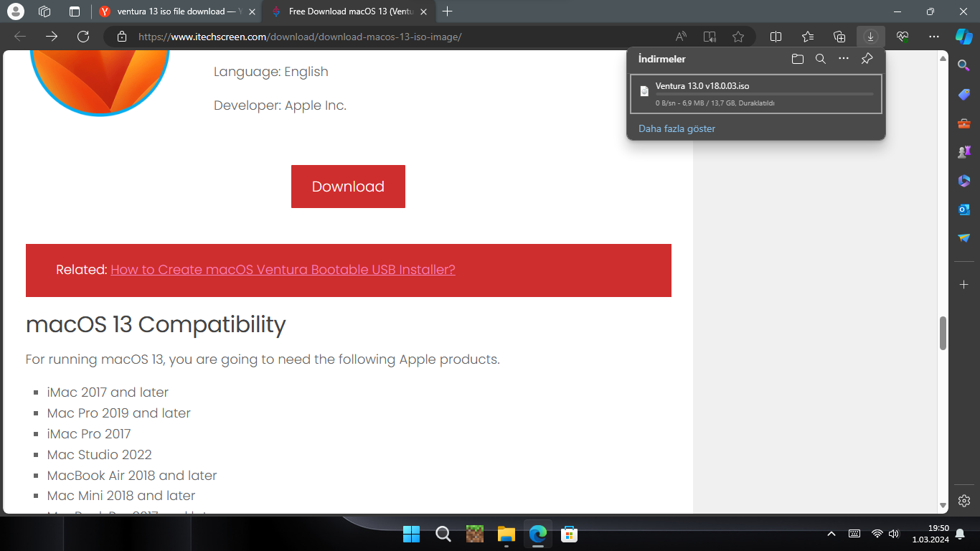Add this page to favorites with the star
This screenshot has height=551, width=980.
[x=738, y=37]
